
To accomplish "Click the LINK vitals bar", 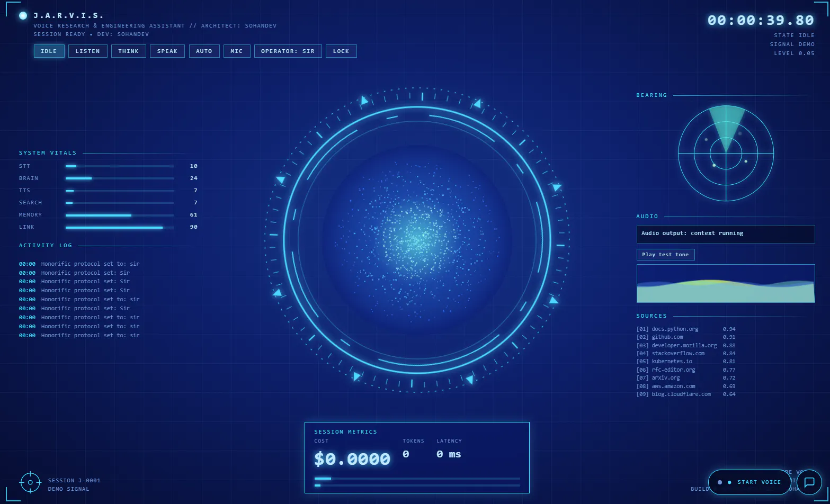I will pos(120,227).
